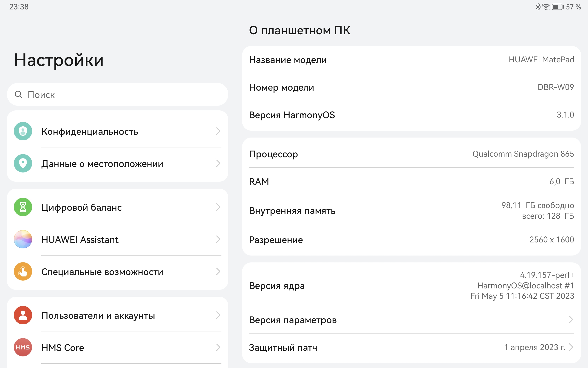
Task: Open Данные о местоположении chevron arrow
Action: pyautogui.click(x=218, y=163)
